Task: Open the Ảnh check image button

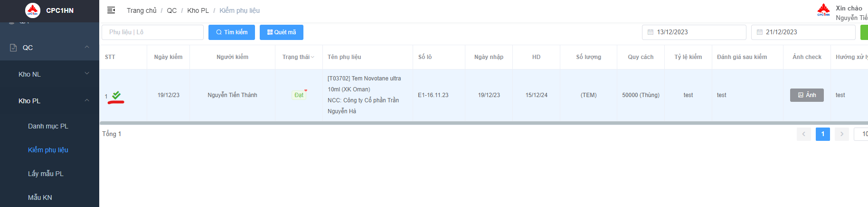Action: [x=806, y=95]
